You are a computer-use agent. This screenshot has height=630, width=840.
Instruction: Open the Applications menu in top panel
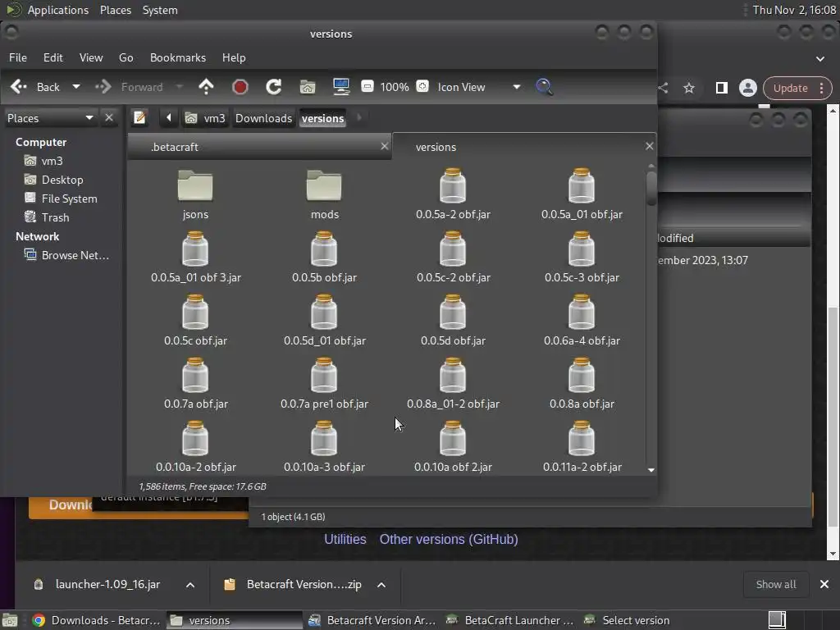(x=58, y=10)
